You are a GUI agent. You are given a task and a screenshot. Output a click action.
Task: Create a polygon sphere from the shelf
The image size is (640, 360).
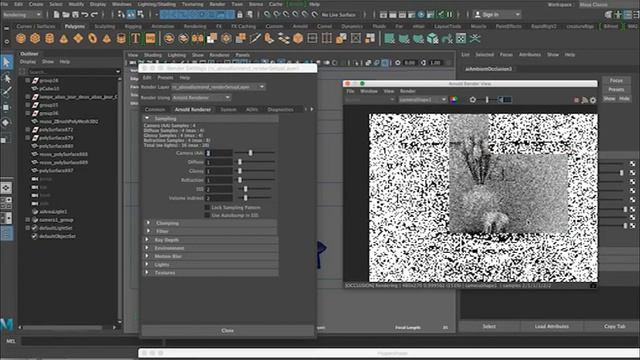click(21, 39)
